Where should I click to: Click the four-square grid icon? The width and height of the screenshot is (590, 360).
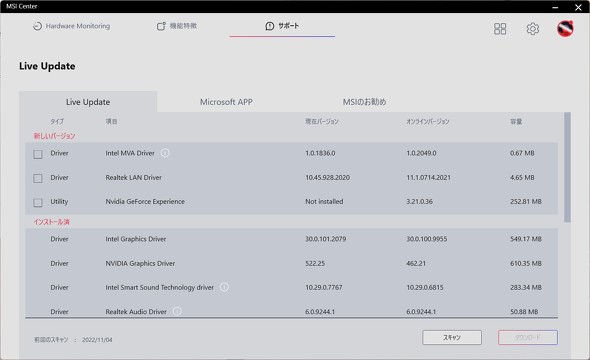click(x=500, y=29)
